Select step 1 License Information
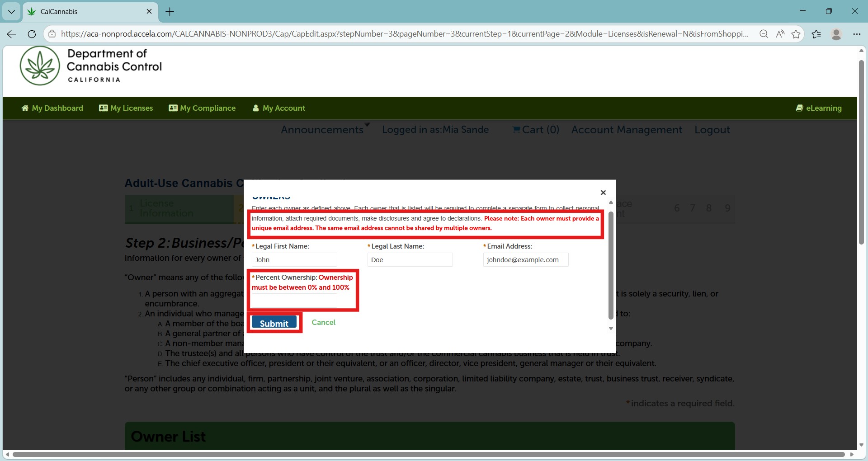 point(179,208)
